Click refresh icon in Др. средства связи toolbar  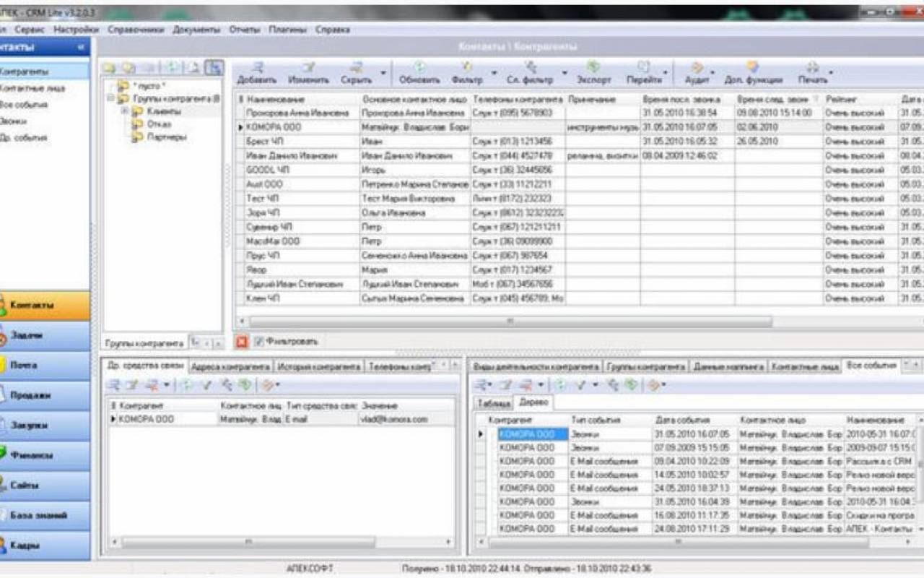pos(186,385)
